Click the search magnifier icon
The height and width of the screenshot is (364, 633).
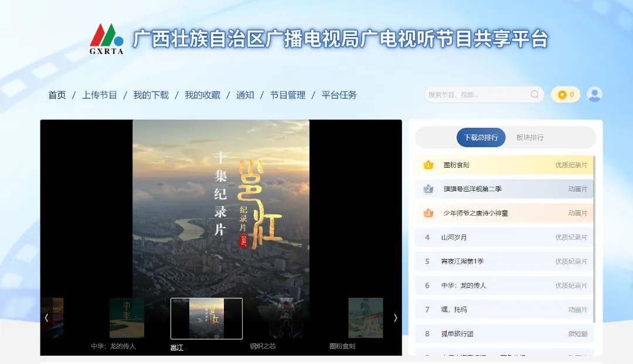(x=535, y=94)
